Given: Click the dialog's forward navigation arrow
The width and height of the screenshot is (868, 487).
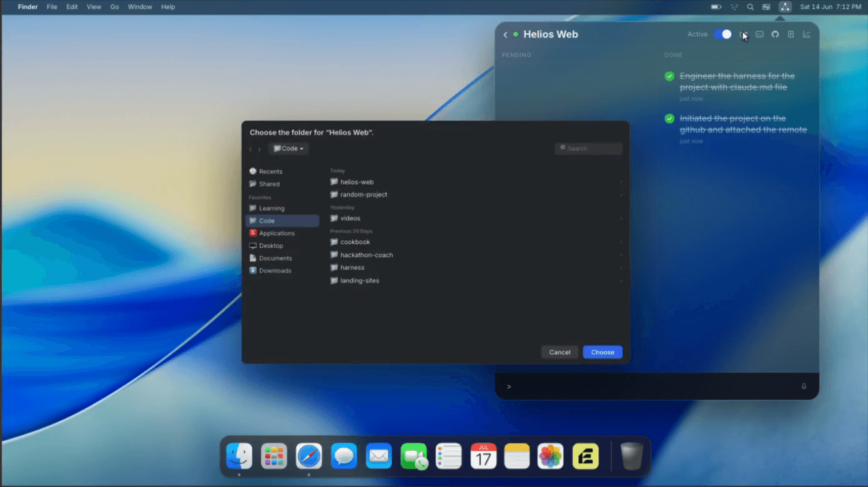Looking at the screenshot, I should [x=260, y=149].
